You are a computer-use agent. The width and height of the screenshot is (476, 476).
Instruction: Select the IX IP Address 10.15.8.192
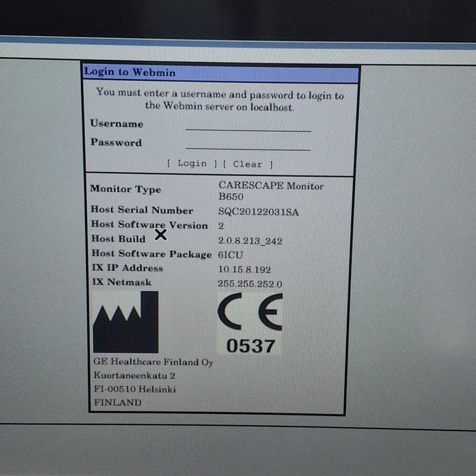tap(243, 269)
